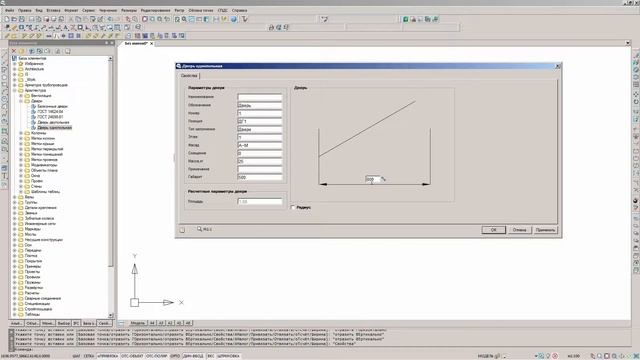Click the T text tool in left vertical toolbar
Viewport: 640px width, 360px height.
[x=4, y=176]
